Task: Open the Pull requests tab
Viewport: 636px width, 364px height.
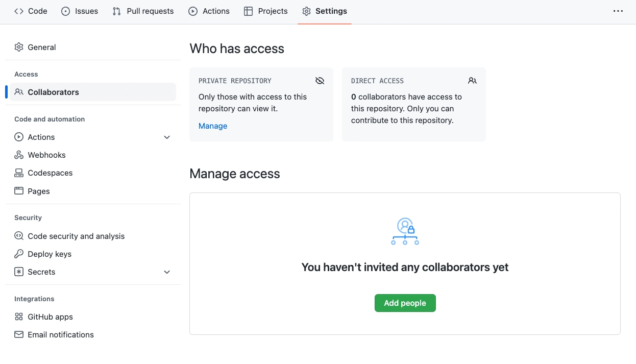Action: [143, 11]
